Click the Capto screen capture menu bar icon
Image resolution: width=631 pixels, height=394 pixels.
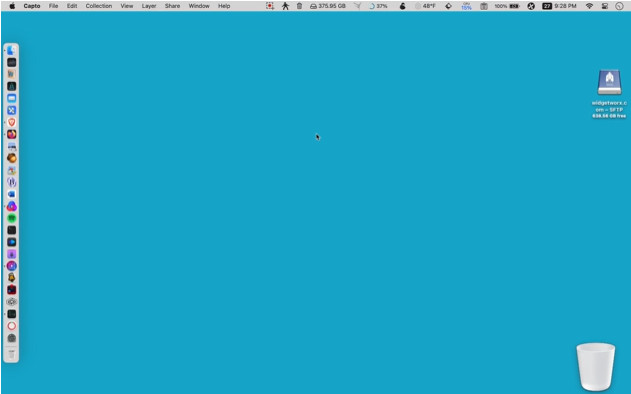[270, 6]
